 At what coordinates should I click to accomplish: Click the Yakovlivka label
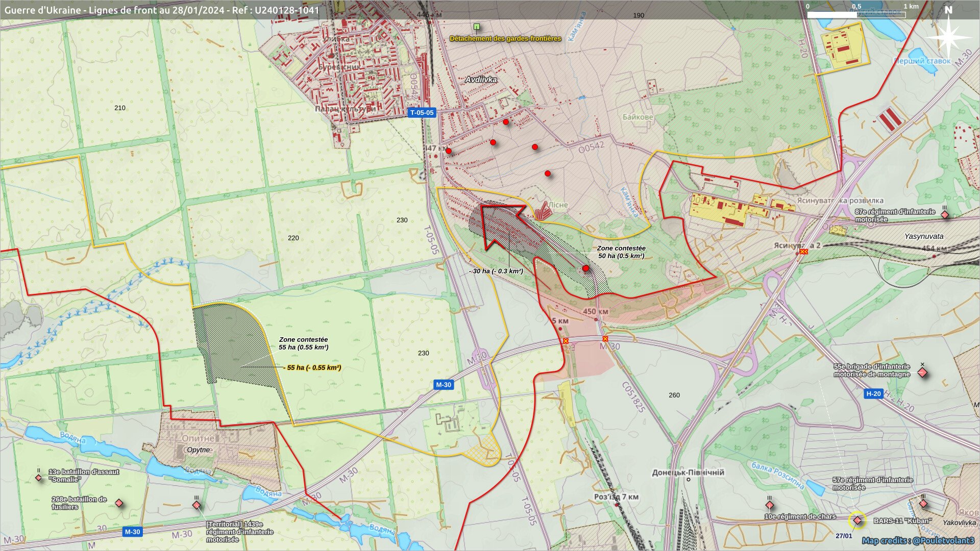click(959, 522)
